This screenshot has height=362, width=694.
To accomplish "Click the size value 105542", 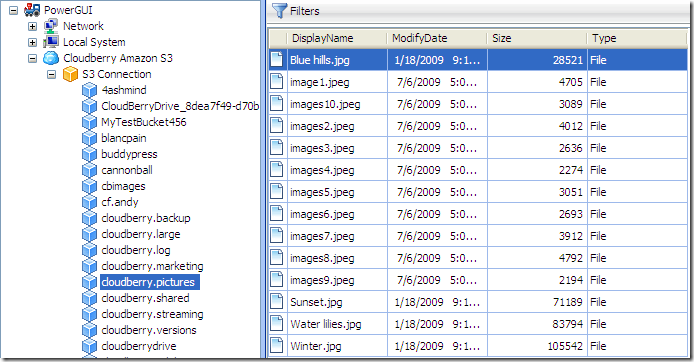I will point(565,346).
